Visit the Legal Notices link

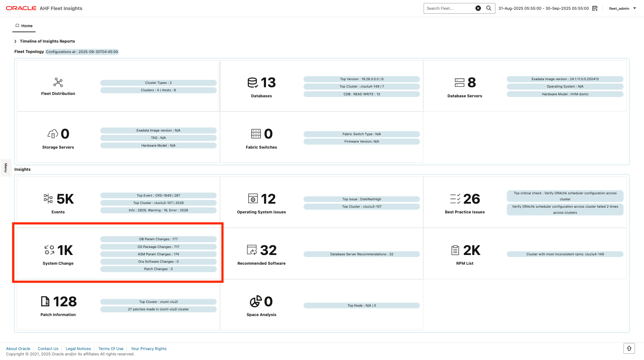coord(78,349)
